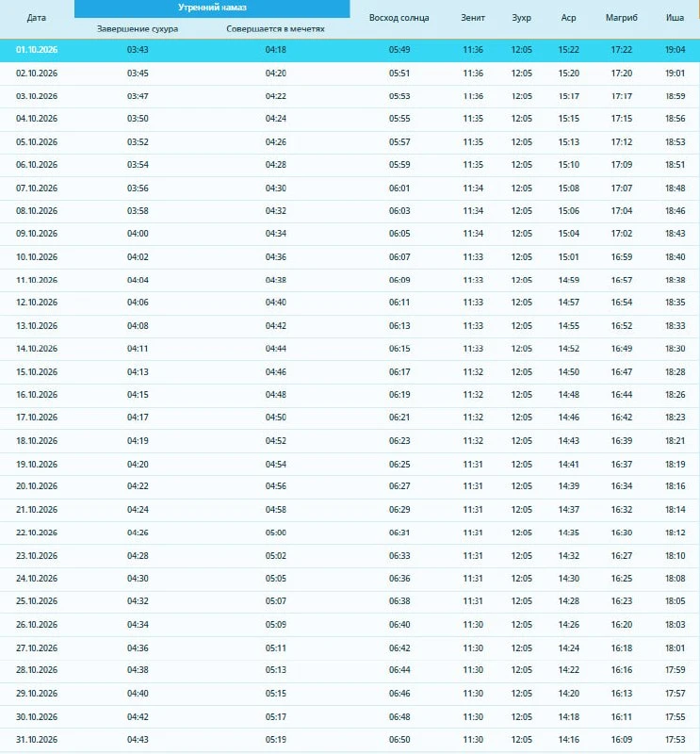The height and width of the screenshot is (754, 700).
Task: Select date 30.10.2026
Action: tap(37, 716)
